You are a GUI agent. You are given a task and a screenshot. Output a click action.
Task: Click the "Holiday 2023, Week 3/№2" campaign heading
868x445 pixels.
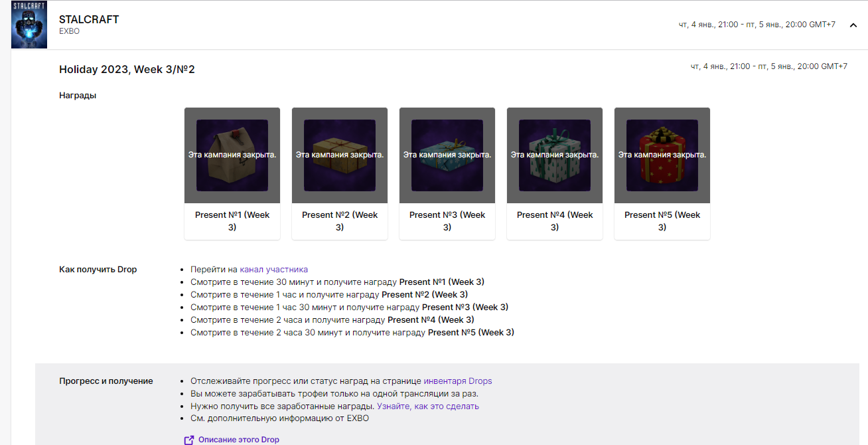pos(127,69)
